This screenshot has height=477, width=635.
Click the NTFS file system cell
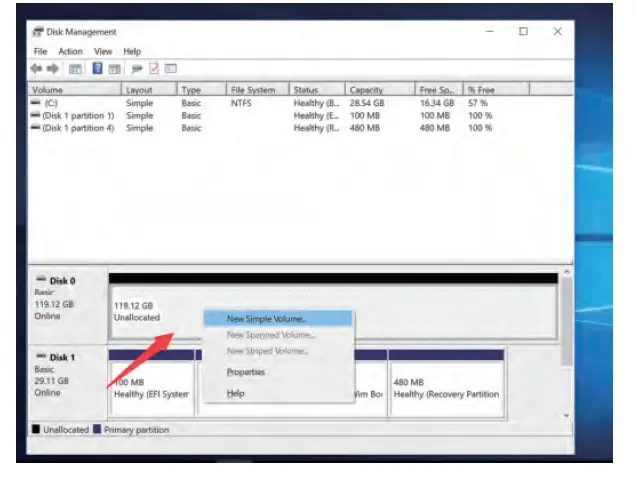point(241,103)
